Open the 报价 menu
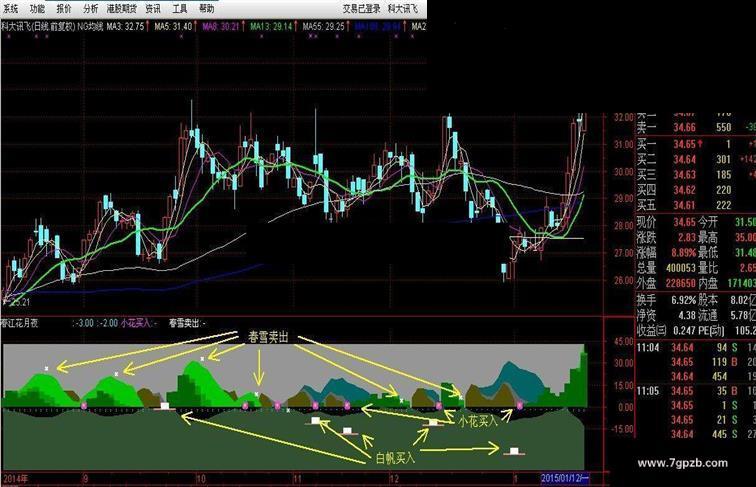This screenshot has height=487, width=756. coord(64,8)
